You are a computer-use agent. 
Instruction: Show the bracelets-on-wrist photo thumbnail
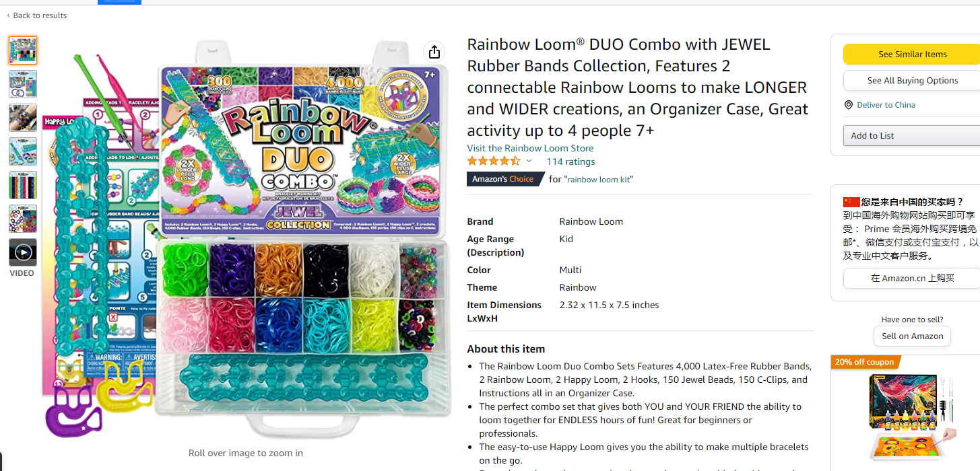(x=23, y=118)
